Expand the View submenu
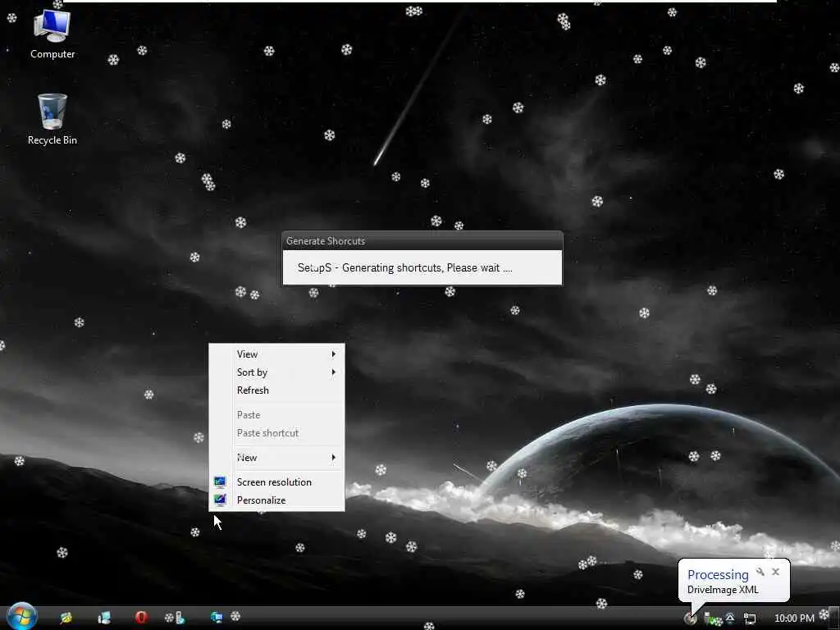Screen dimensions: 840x630 276,354
